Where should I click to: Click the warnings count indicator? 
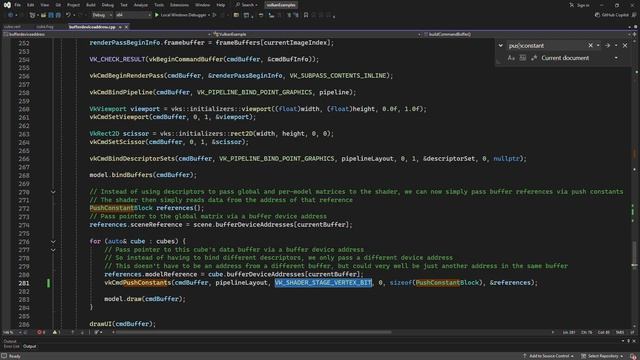point(56,332)
